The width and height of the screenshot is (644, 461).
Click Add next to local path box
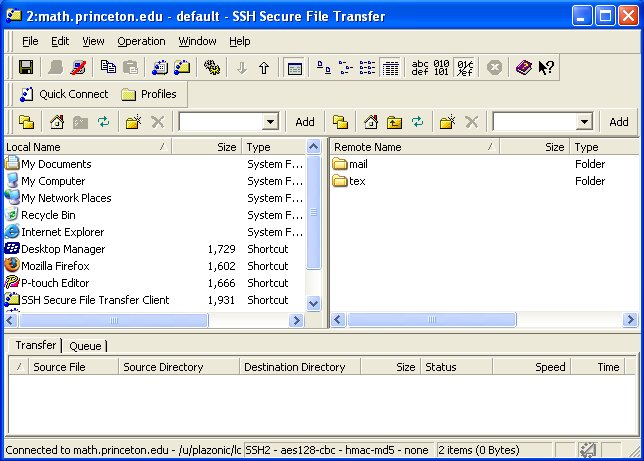pyautogui.click(x=305, y=122)
